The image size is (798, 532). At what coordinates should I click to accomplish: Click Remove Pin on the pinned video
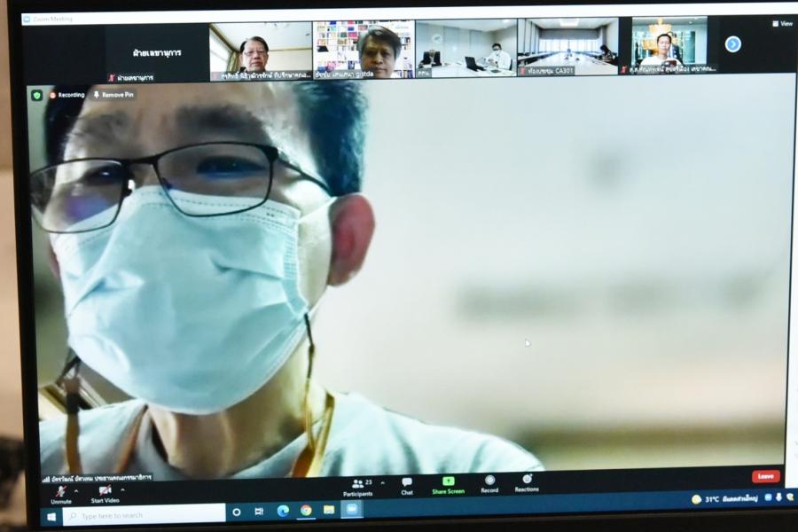[x=113, y=95]
